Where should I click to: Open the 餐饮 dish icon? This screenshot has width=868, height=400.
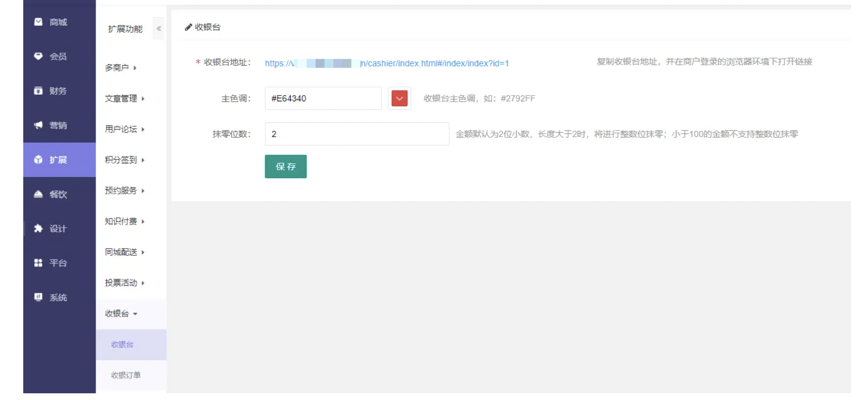(38, 194)
